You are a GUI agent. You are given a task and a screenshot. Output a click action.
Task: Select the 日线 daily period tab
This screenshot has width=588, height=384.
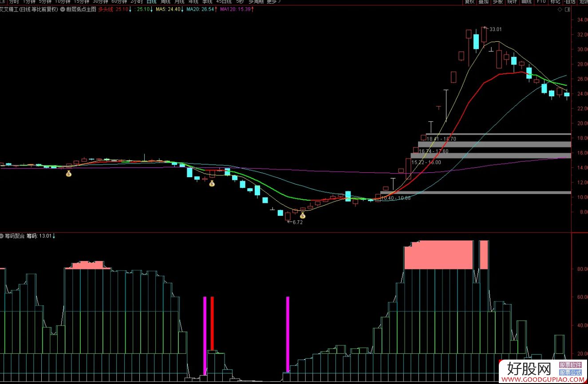(x=151, y=2)
